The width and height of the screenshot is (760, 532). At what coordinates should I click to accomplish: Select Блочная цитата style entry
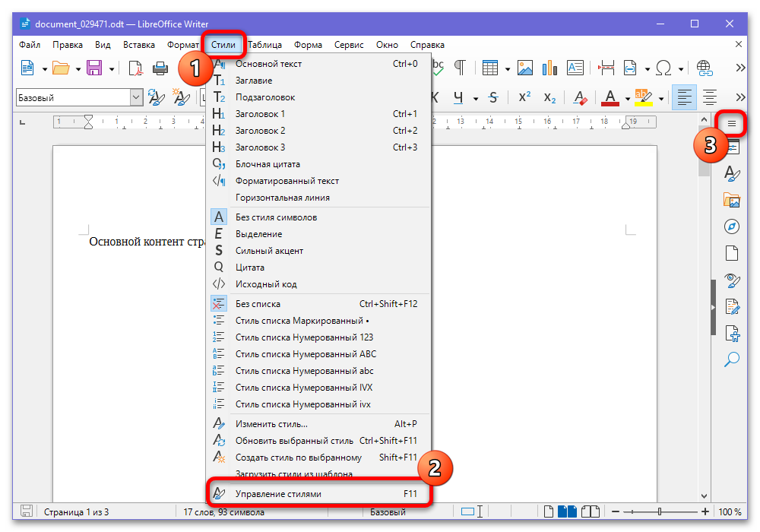[x=318, y=164]
